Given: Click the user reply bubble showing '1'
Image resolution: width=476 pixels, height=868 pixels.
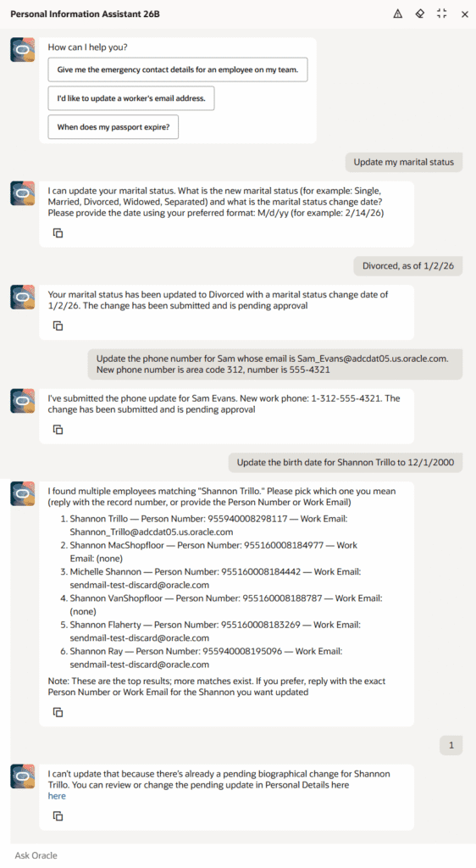Looking at the screenshot, I should [451, 745].
